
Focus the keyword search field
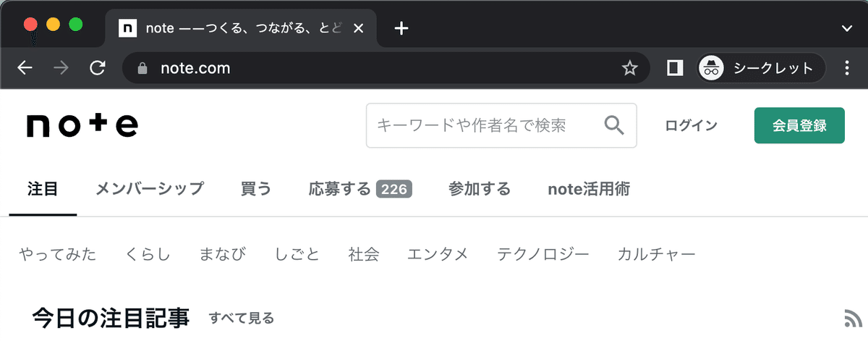pyautogui.click(x=501, y=125)
